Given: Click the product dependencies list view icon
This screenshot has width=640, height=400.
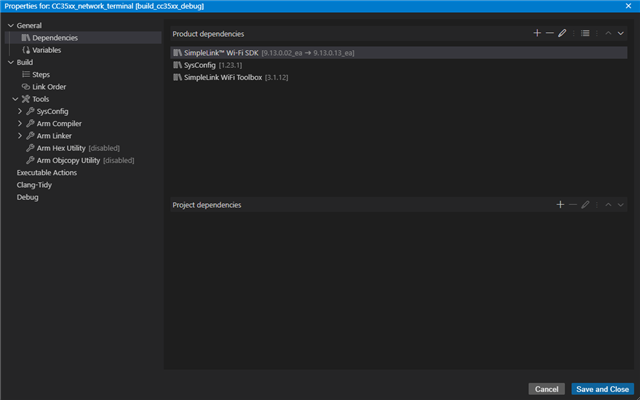Looking at the screenshot, I should [x=585, y=33].
